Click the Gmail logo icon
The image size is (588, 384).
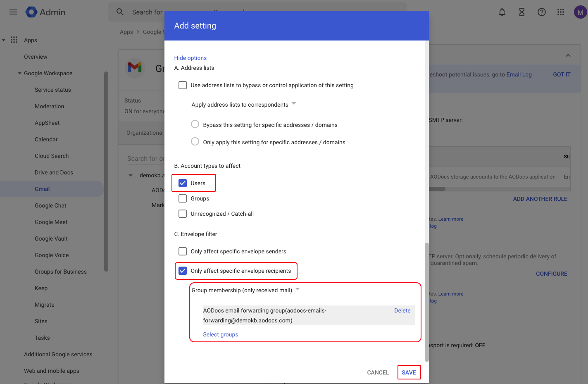coord(135,67)
